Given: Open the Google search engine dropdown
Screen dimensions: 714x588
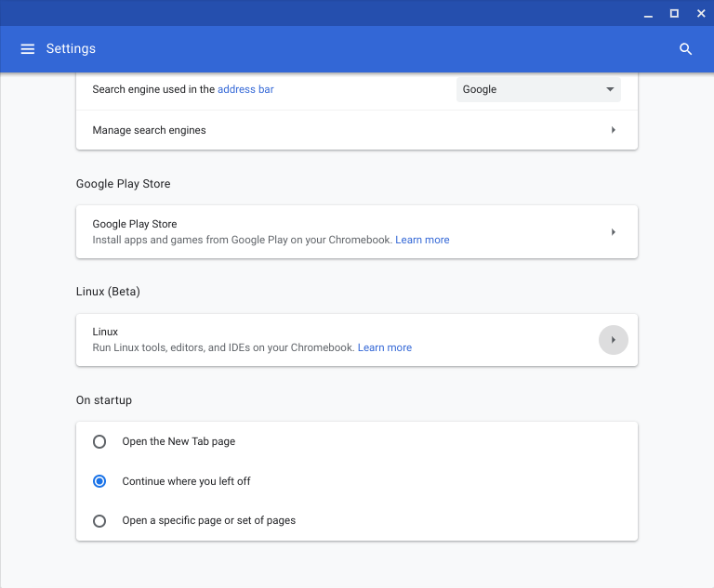Looking at the screenshot, I should coord(538,89).
